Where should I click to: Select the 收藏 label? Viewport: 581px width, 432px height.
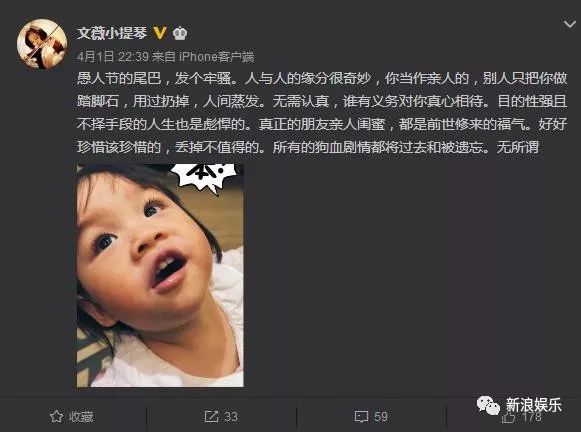81,417
